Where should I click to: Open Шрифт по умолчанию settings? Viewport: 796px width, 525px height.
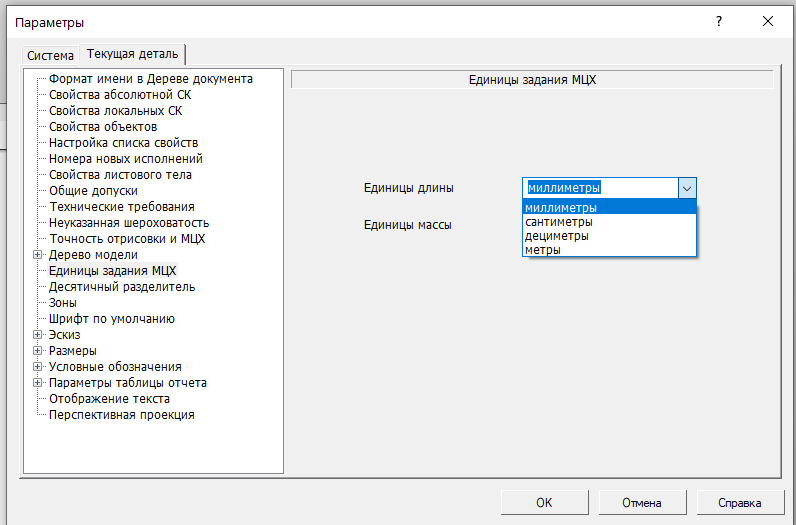[112, 319]
